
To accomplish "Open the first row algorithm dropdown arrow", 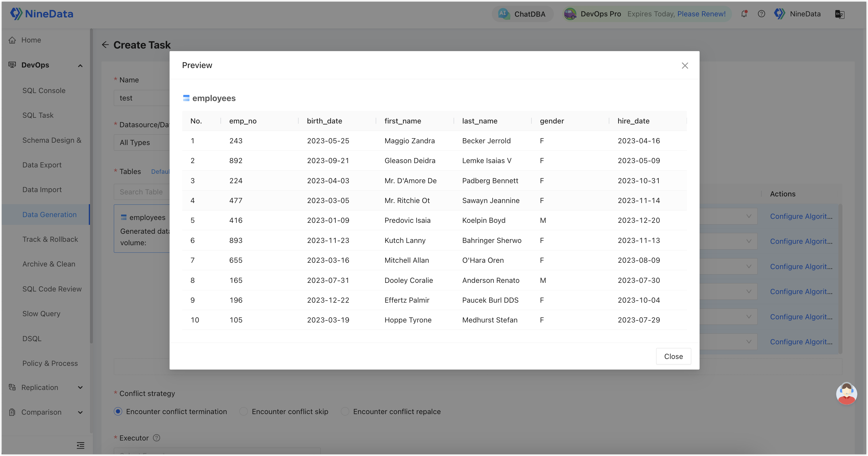I will pyautogui.click(x=748, y=217).
